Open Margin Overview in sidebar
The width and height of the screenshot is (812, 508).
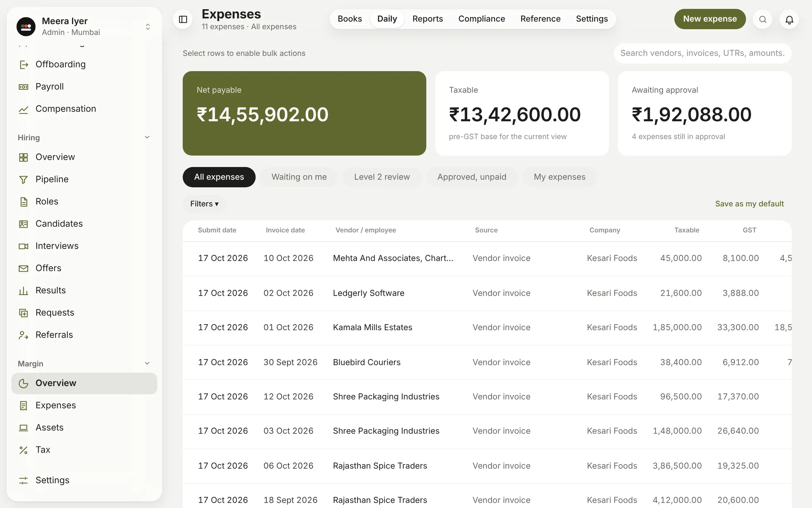(x=84, y=383)
